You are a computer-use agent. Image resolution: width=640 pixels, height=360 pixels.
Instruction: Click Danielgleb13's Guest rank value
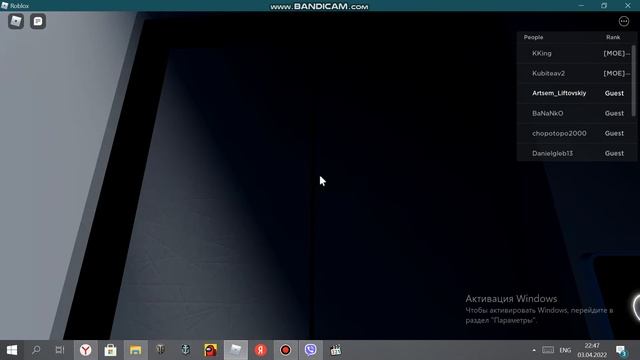[614, 153]
